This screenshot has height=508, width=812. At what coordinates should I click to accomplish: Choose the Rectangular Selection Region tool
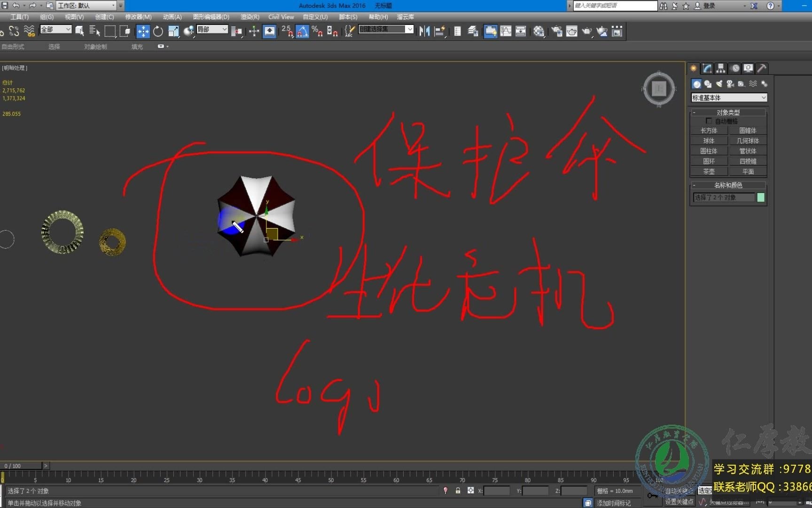coord(110,32)
